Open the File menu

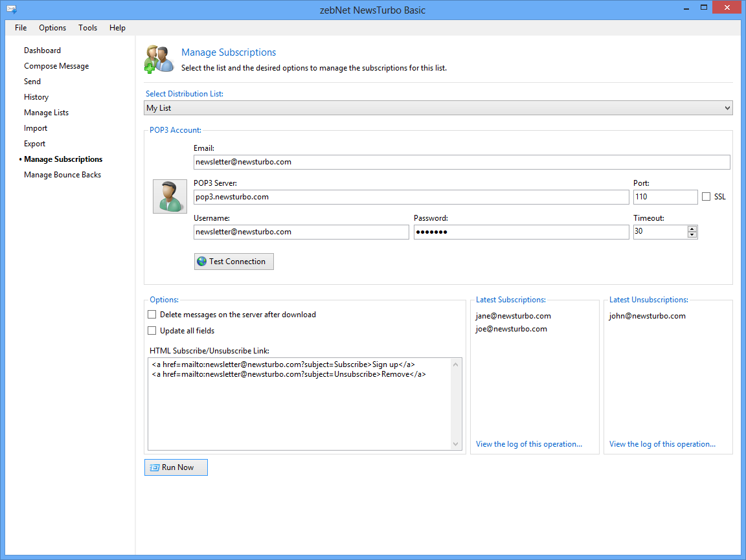coord(21,28)
